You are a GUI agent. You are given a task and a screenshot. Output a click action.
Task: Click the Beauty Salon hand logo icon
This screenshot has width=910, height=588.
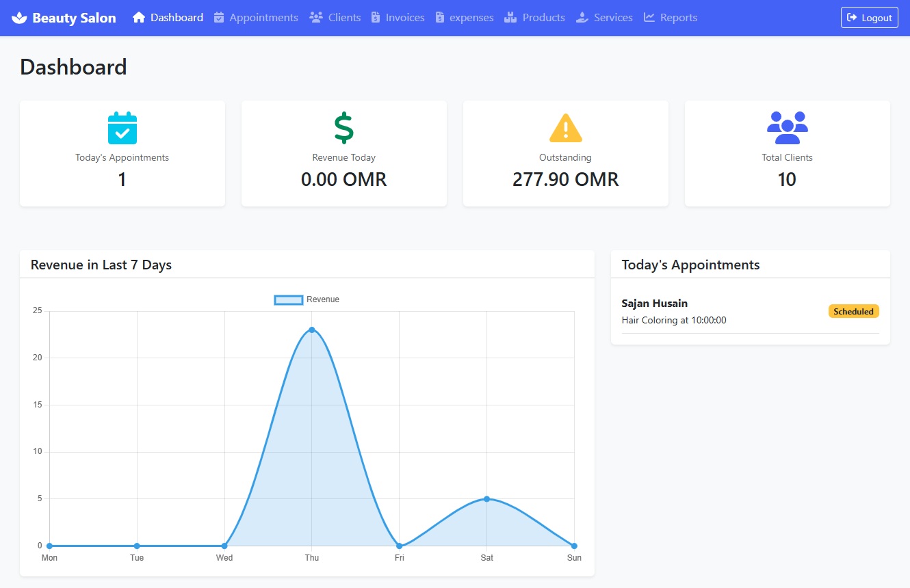[x=18, y=17]
